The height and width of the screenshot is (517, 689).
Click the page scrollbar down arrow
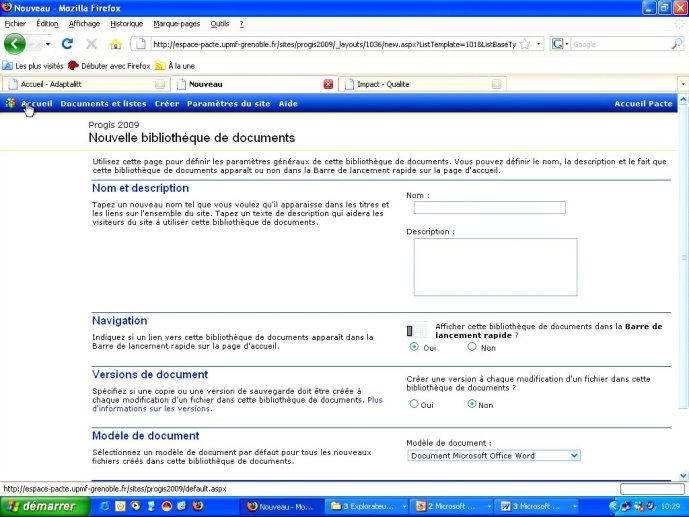point(683,475)
